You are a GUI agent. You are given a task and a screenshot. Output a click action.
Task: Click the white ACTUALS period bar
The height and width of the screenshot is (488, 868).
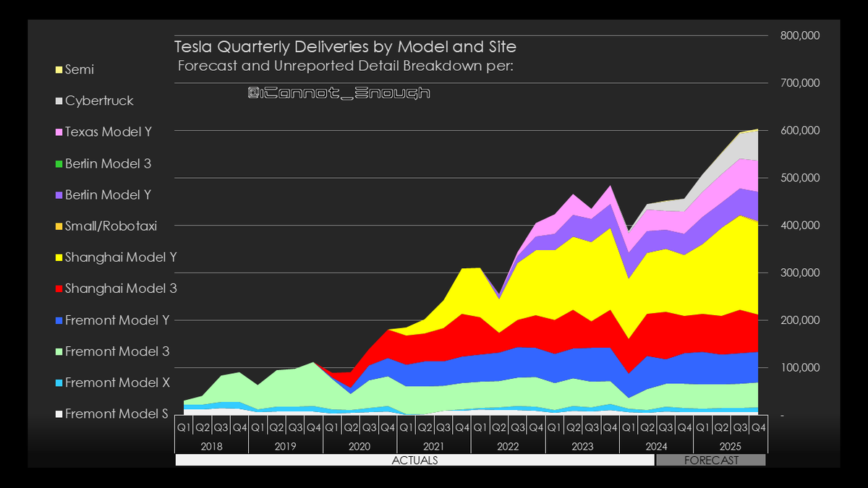pos(414,460)
